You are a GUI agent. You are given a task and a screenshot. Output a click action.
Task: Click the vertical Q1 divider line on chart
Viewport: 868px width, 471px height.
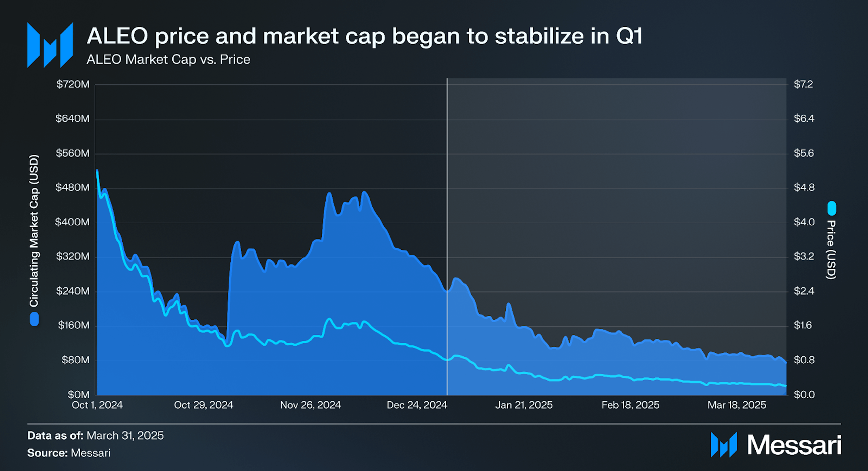(447, 237)
